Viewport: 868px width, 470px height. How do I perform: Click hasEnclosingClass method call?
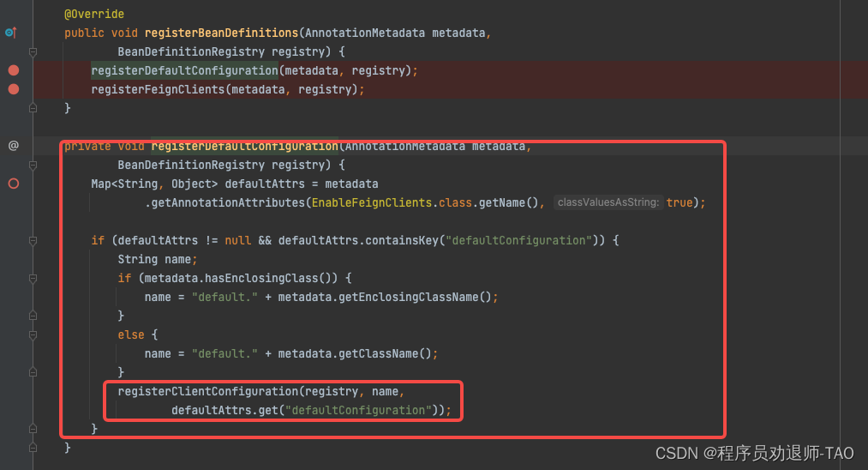tap(262, 278)
